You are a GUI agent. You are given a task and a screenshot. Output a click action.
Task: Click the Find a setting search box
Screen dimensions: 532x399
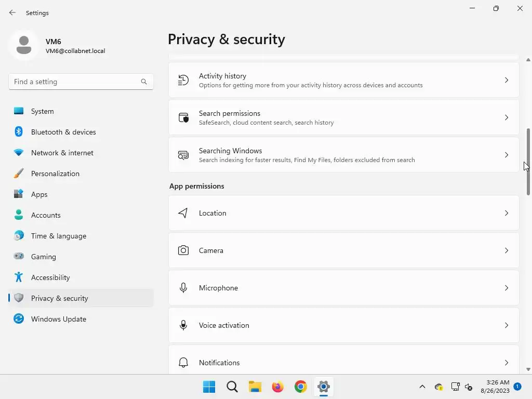[75, 82]
